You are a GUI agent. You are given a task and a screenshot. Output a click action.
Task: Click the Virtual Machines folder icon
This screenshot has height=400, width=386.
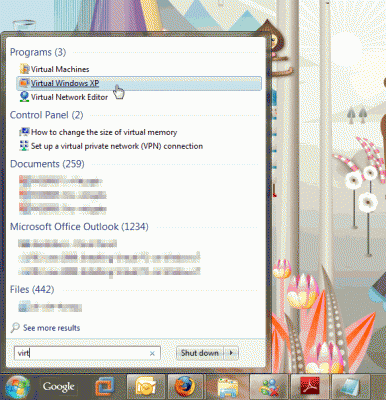24,69
